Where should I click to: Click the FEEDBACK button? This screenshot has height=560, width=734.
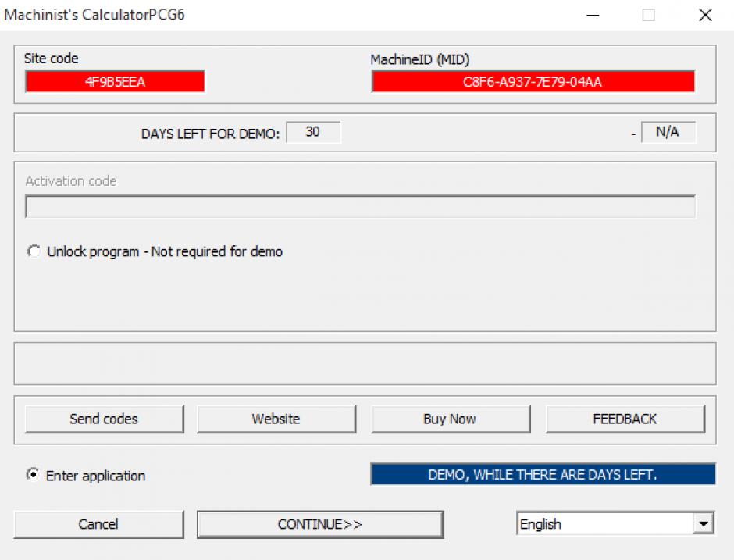pyautogui.click(x=625, y=419)
